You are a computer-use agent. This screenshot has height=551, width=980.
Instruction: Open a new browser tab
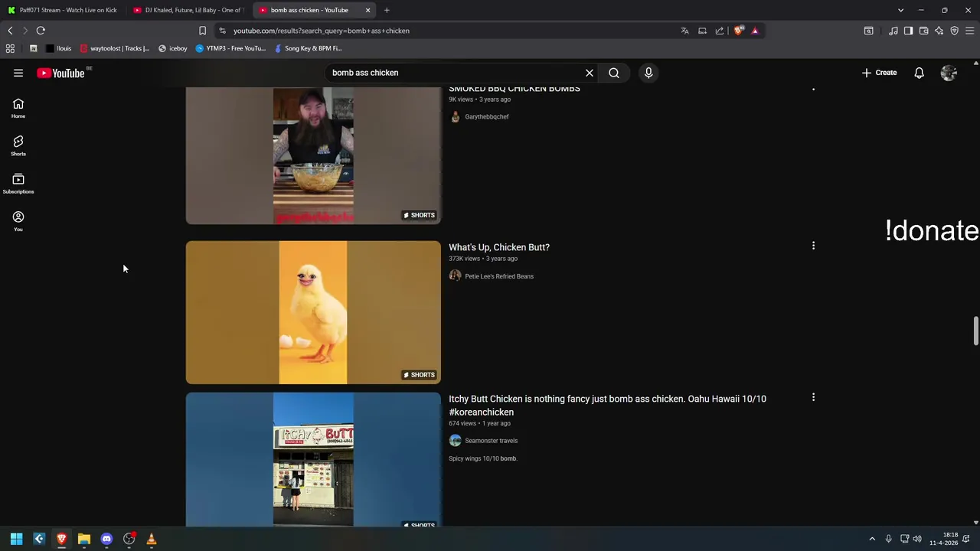[x=387, y=10]
